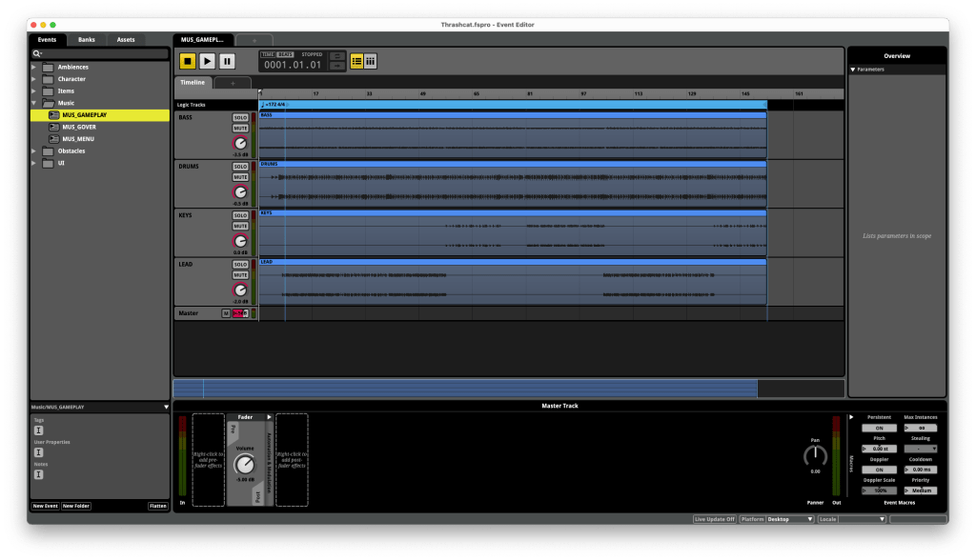The height and width of the screenshot is (560, 976).
Task: Open the Assets tab
Action: pos(126,40)
